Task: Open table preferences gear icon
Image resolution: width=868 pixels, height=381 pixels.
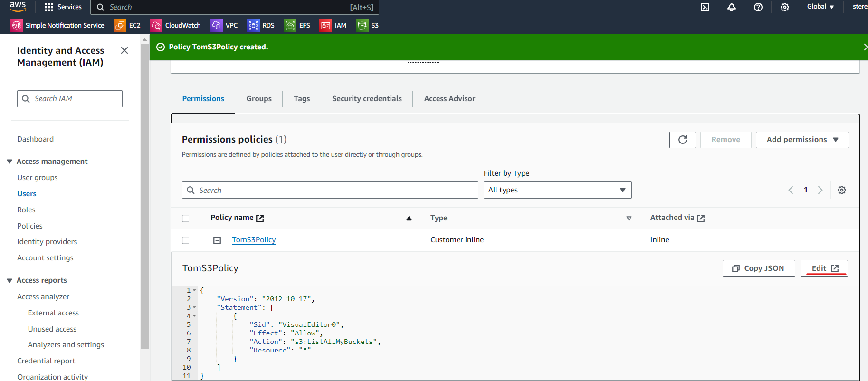Action: [x=842, y=190]
